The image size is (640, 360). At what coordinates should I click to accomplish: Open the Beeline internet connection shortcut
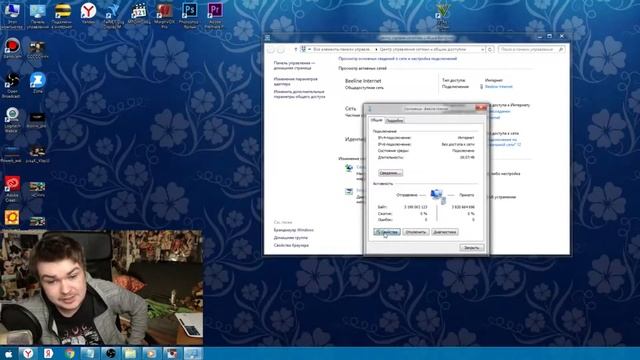click(x=62, y=15)
